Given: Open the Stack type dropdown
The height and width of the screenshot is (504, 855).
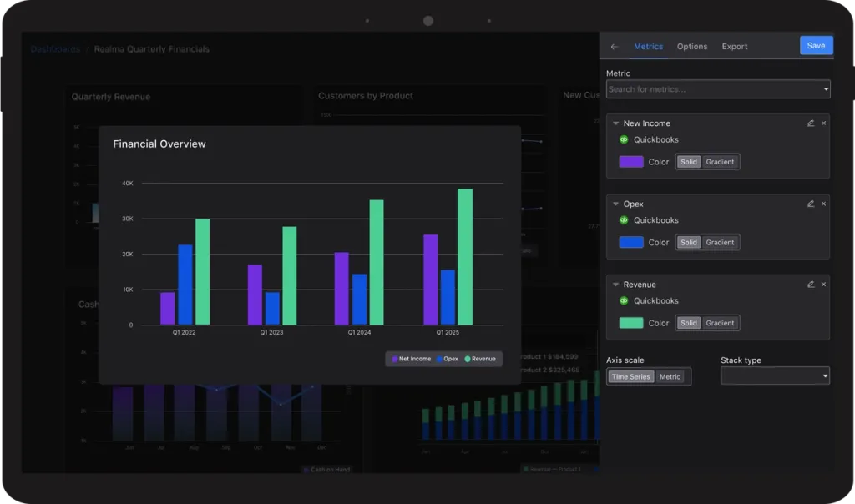Looking at the screenshot, I should coord(775,375).
